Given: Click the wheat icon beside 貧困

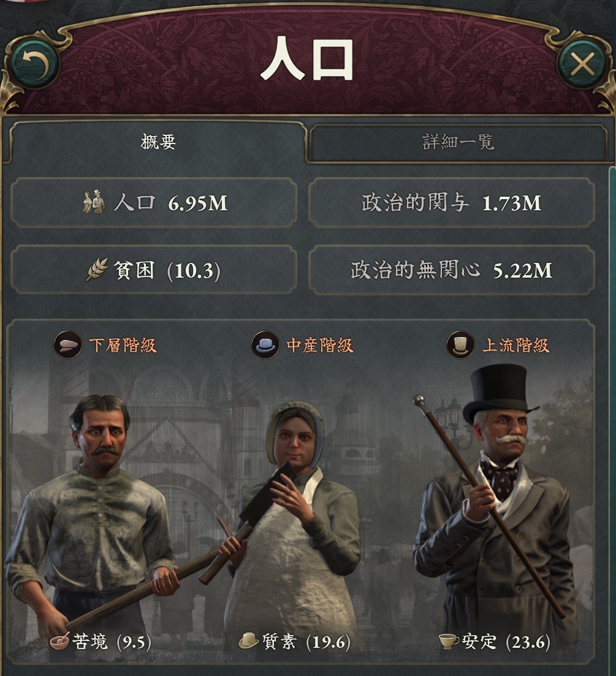Looking at the screenshot, I should pos(97,270).
